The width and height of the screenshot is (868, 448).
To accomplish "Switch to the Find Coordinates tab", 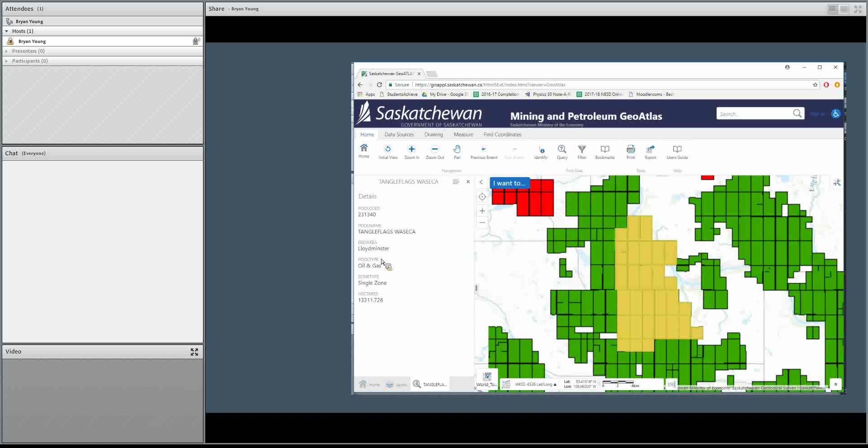I will [502, 135].
